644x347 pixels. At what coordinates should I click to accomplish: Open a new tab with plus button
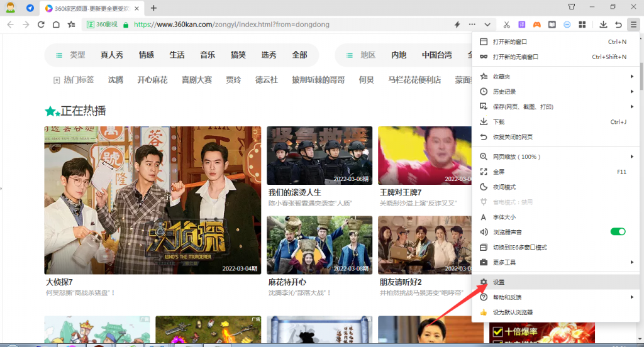click(153, 8)
